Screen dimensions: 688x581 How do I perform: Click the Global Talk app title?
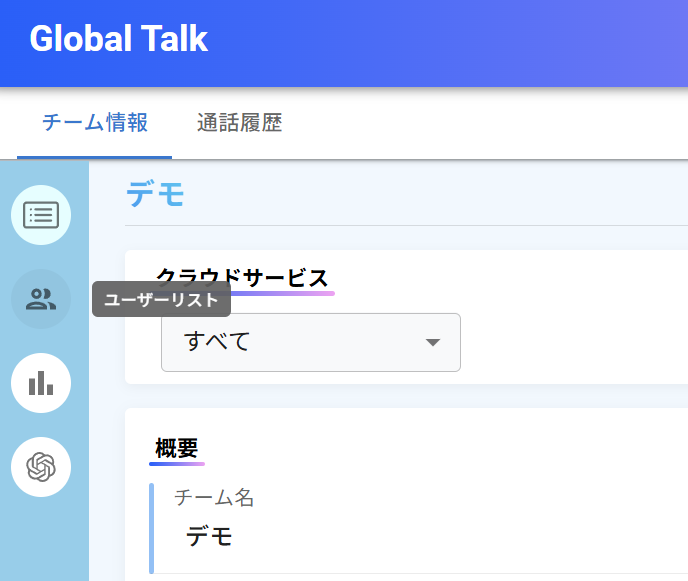(x=119, y=39)
